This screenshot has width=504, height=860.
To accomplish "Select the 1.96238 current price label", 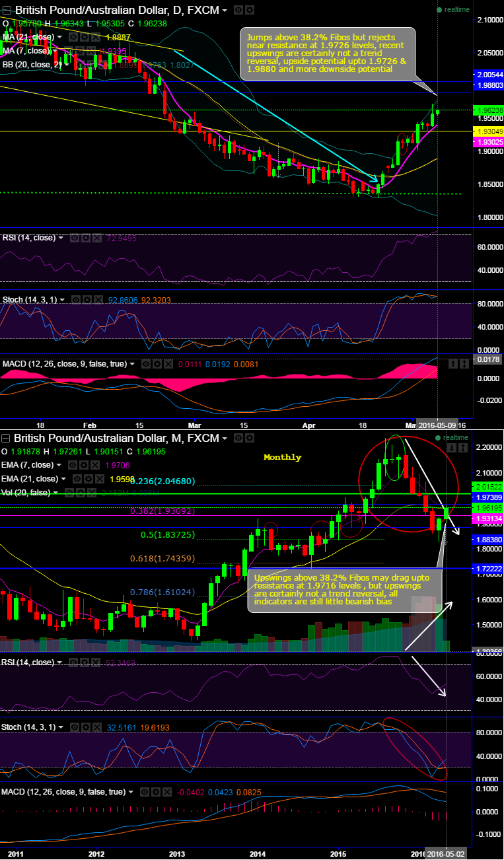I will point(489,110).
